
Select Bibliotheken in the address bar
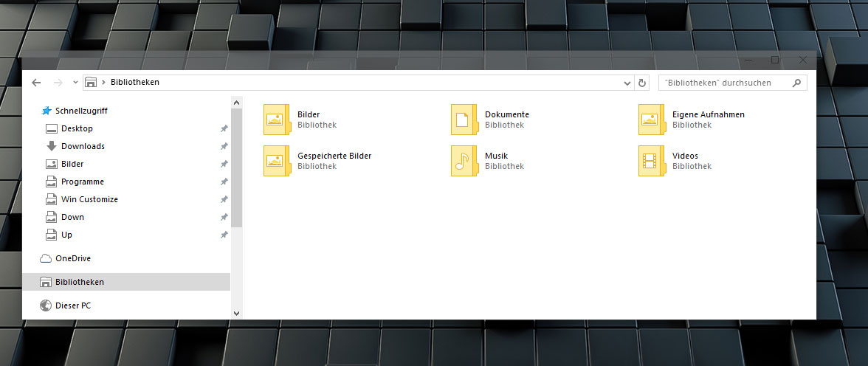tap(135, 83)
